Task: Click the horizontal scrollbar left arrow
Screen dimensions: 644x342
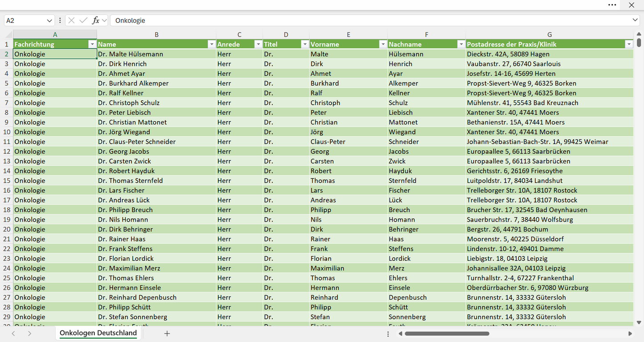Action: point(401,334)
